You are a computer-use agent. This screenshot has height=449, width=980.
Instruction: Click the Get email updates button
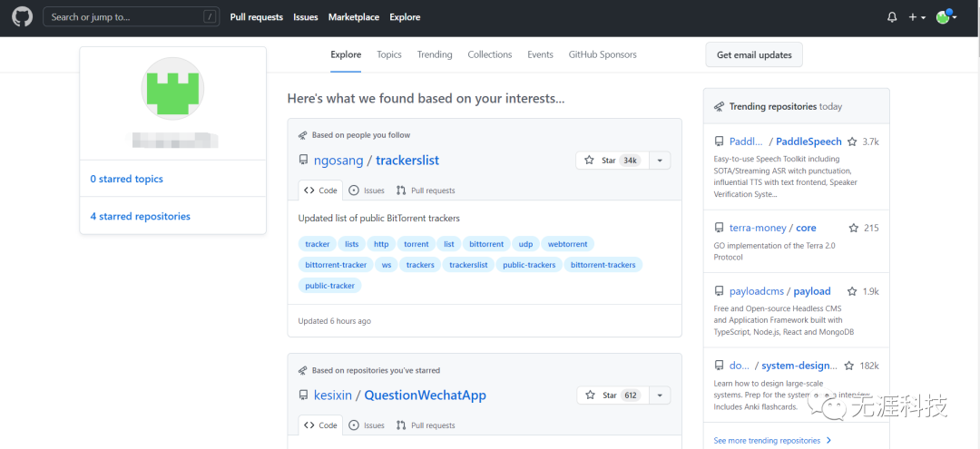(x=754, y=55)
